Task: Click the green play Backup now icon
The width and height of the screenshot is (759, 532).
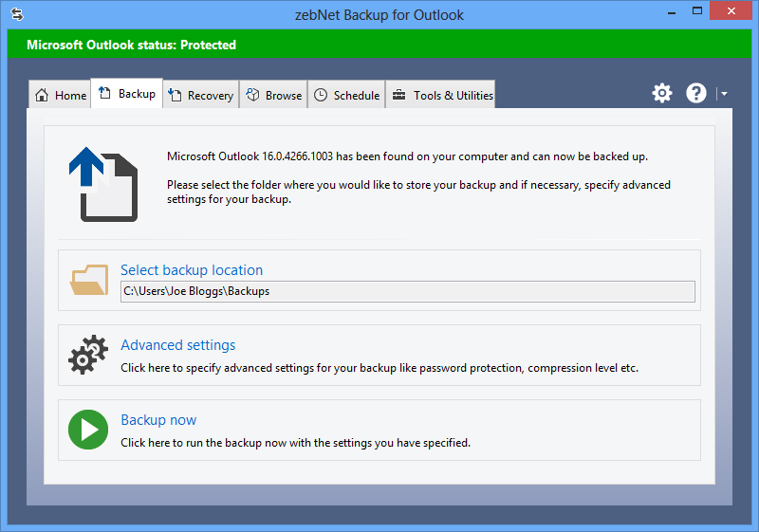Action: pyautogui.click(x=88, y=430)
